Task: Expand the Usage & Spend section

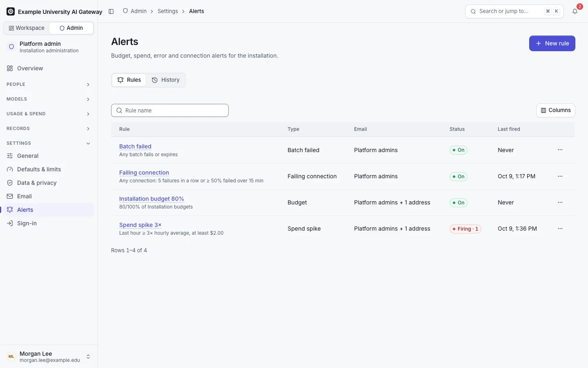Action: pyautogui.click(x=49, y=114)
